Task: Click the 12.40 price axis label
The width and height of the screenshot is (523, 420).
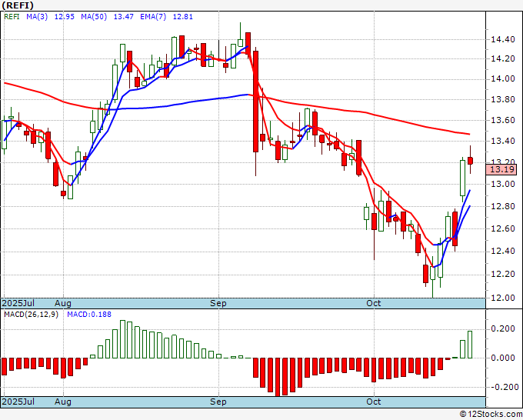Action: (503, 252)
